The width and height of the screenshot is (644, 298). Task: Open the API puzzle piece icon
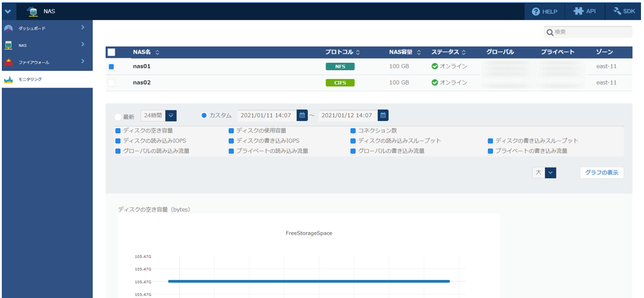click(579, 11)
